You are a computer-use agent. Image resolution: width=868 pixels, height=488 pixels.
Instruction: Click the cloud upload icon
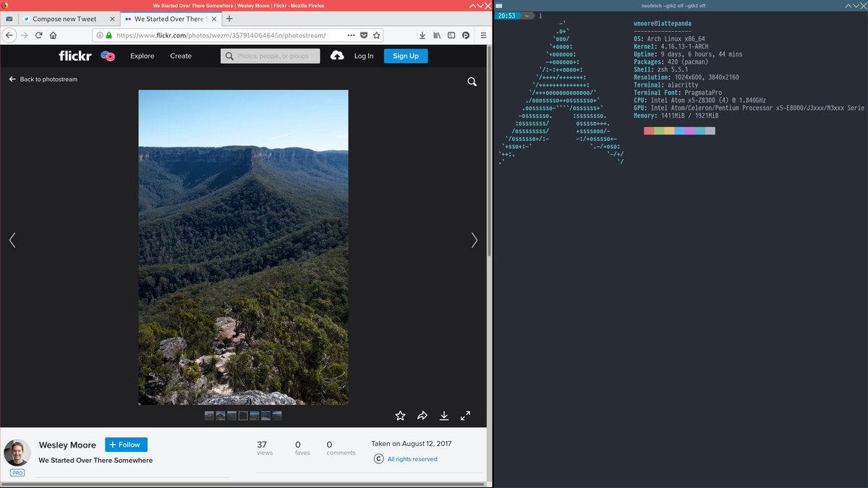point(337,56)
